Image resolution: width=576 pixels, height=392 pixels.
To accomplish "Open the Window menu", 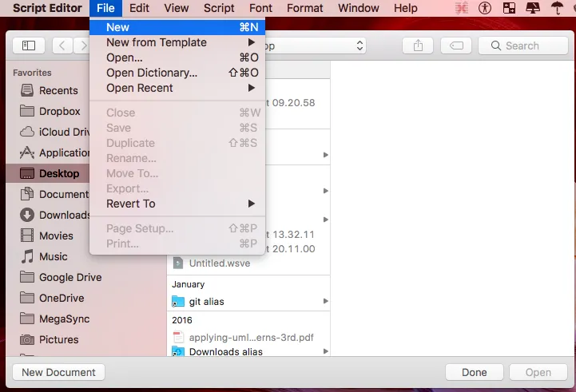I will pyautogui.click(x=359, y=8).
